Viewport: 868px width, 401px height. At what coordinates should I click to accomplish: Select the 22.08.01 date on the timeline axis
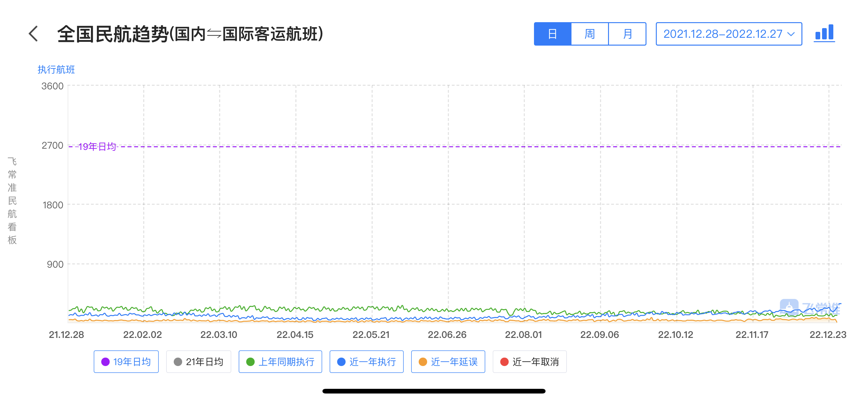pyautogui.click(x=523, y=335)
